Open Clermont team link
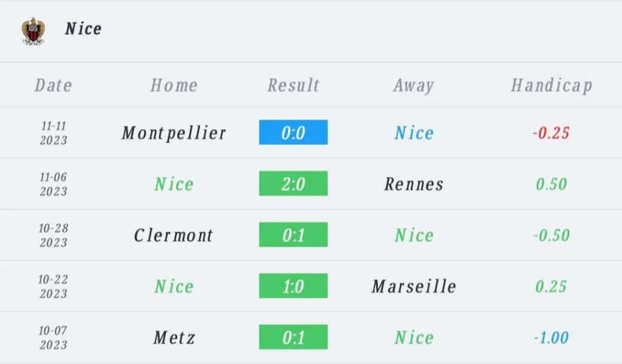 pyautogui.click(x=173, y=235)
